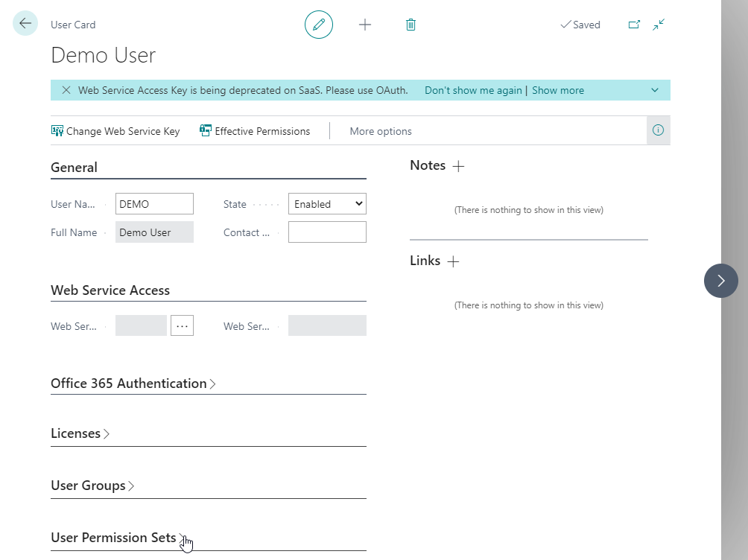Open the card in a new window
748x560 pixels.
[634, 25]
